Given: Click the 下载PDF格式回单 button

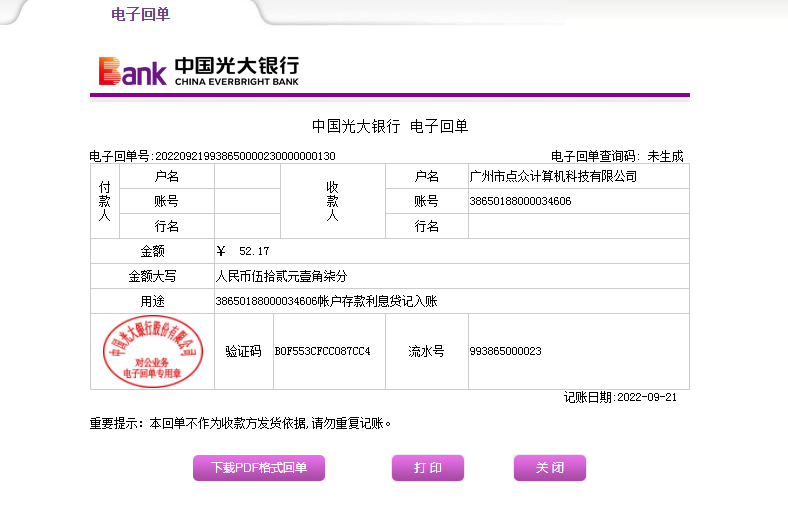Looking at the screenshot, I should [259, 468].
